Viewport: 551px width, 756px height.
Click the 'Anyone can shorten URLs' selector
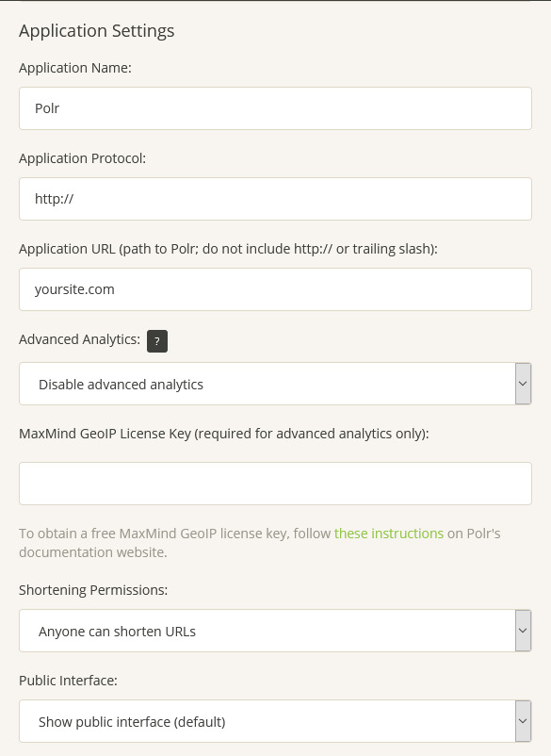pyautogui.click(x=264, y=630)
